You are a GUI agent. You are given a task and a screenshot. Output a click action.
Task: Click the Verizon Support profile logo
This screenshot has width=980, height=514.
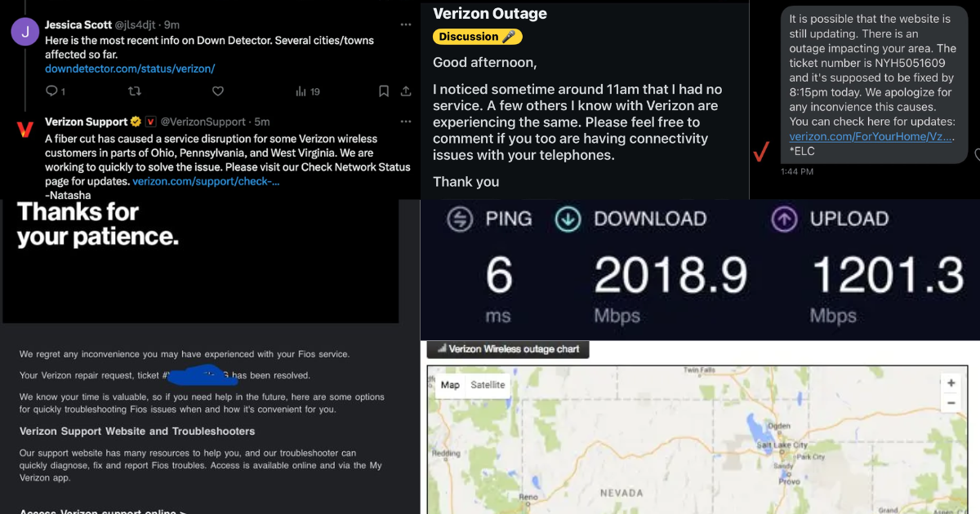click(x=24, y=130)
